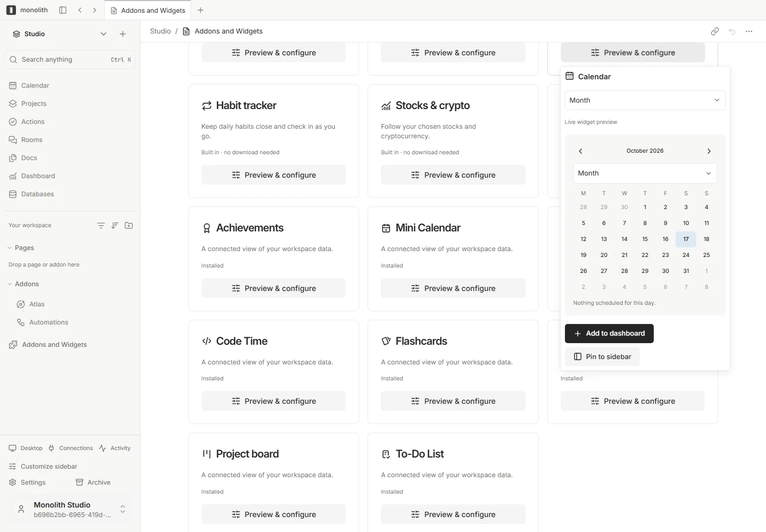The height and width of the screenshot is (532, 766).
Task: Open Connections in sidebar footer
Action: point(70,448)
